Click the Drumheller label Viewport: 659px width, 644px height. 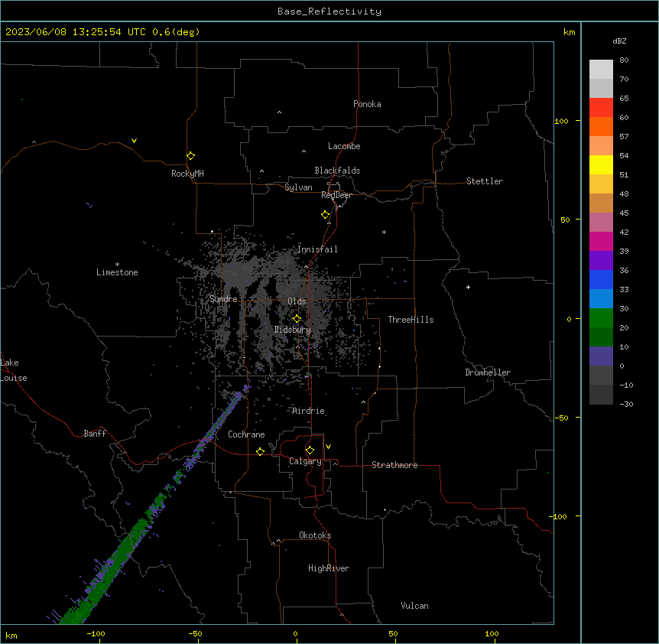click(x=488, y=372)
